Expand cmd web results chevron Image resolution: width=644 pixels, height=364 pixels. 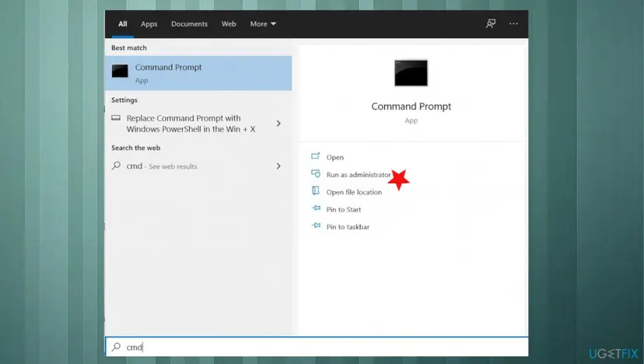(278, 166)
